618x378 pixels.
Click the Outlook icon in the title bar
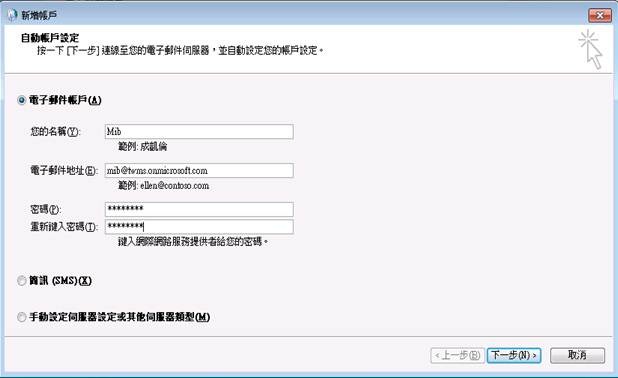[x=12, y=15]
